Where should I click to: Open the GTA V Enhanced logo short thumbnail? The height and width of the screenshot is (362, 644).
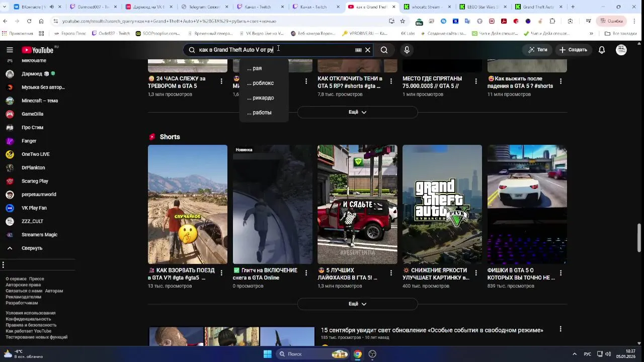pos(442,204)
